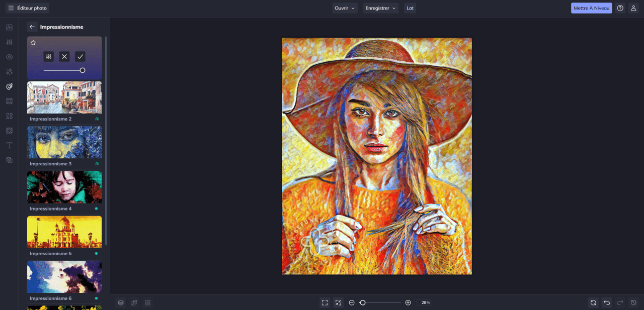Open the Éditeur photo hamburger menu
This screenshot has width=644, height=310.
pyautogui.click(x=11, y=8)
